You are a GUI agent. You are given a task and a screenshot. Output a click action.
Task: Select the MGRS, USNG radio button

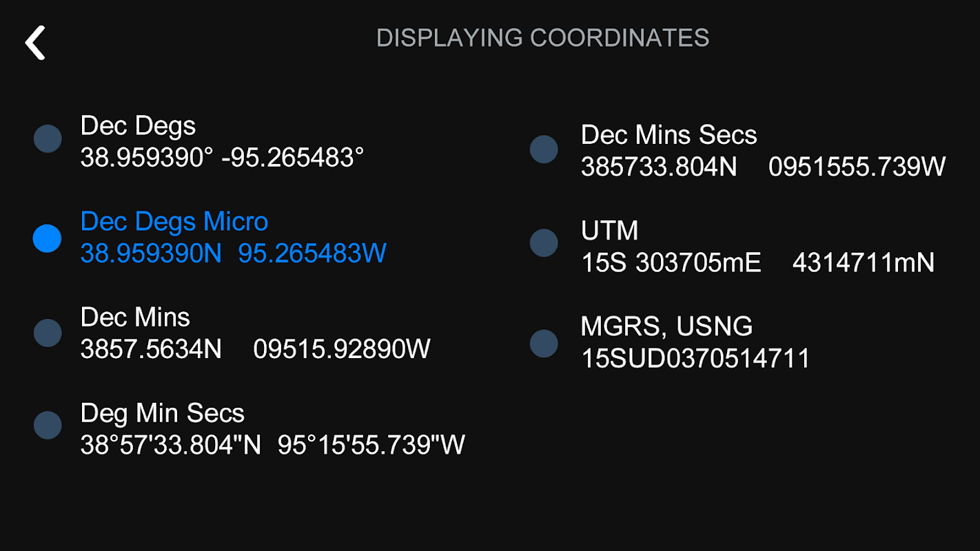[x=544, y=344]
